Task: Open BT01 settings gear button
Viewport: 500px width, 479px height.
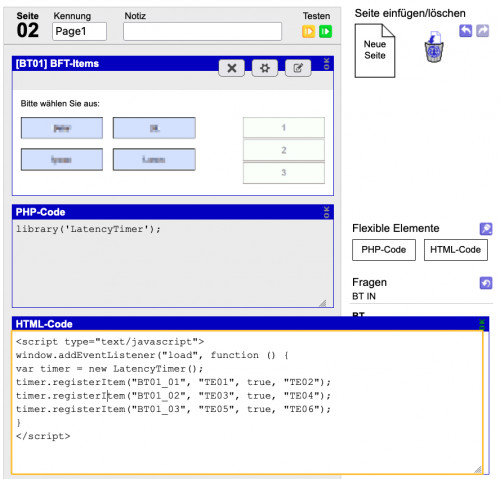Action: 265,68
